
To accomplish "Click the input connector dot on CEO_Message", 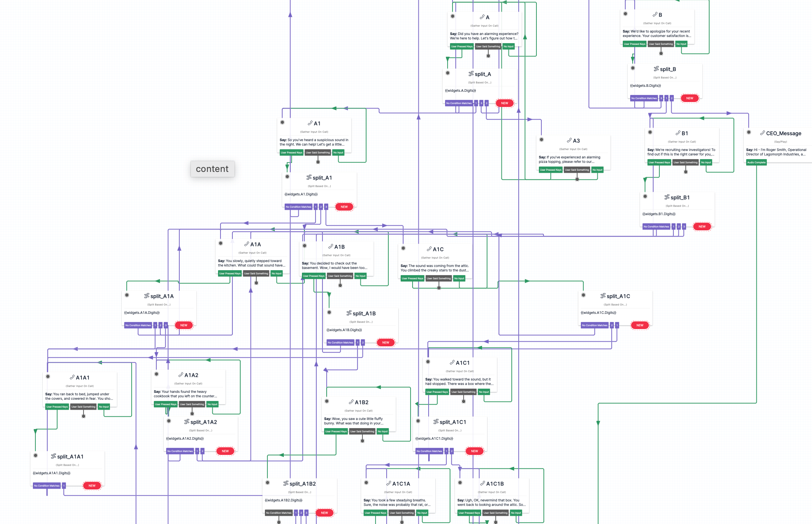I will coord(749,132).
